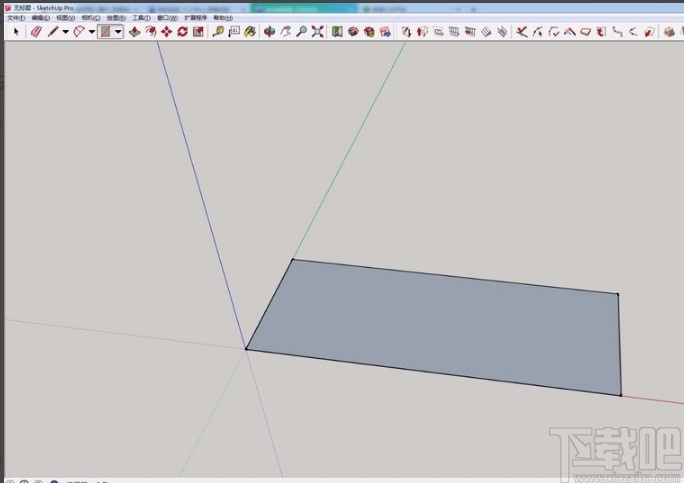The height and width of the screenshot is (483, 684).
Task: Choose the Zoom magnifier tool
Action: pos(301,31)
